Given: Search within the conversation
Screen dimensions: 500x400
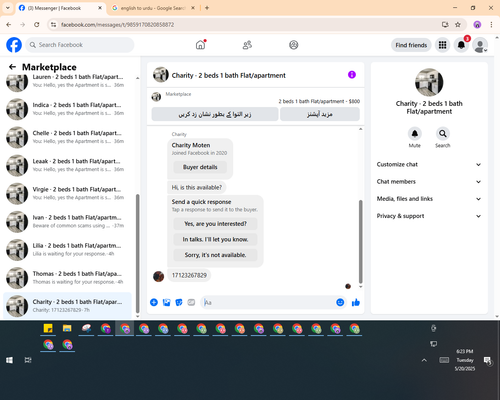Looking at the screenshot, I should [x=442, y=134].
